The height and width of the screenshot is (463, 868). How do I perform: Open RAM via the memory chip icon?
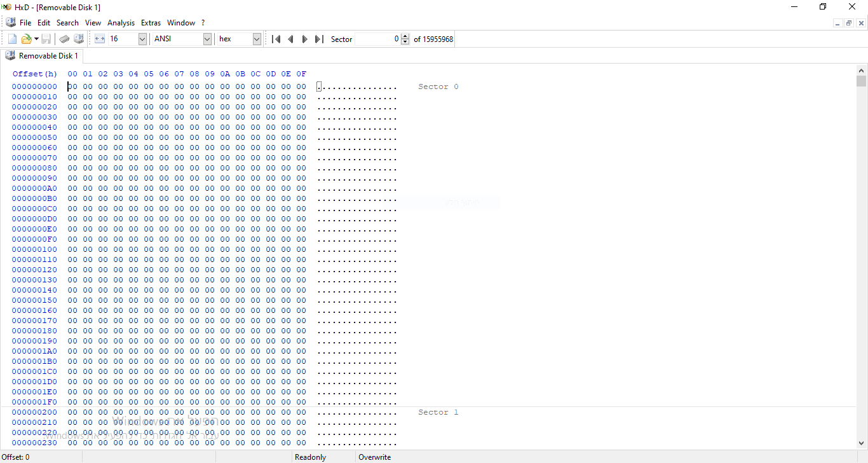pyautogui.click(x=64, y=39)
